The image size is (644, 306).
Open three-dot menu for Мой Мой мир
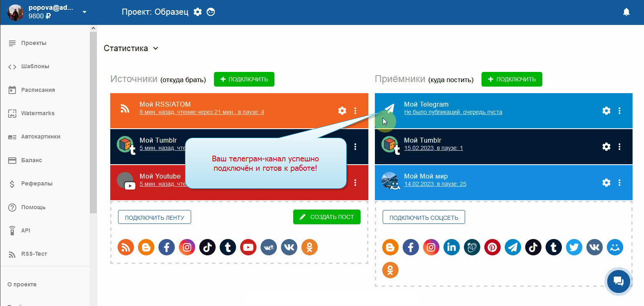619,183
